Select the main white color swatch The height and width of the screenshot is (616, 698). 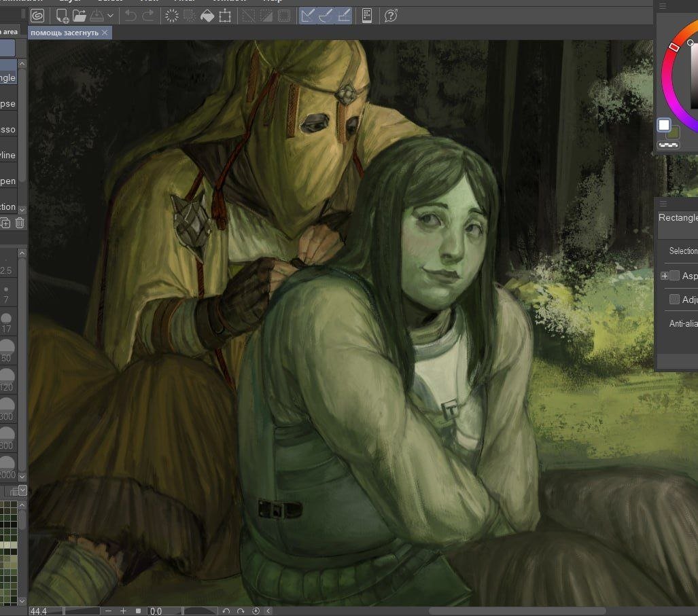pos(664,124)
